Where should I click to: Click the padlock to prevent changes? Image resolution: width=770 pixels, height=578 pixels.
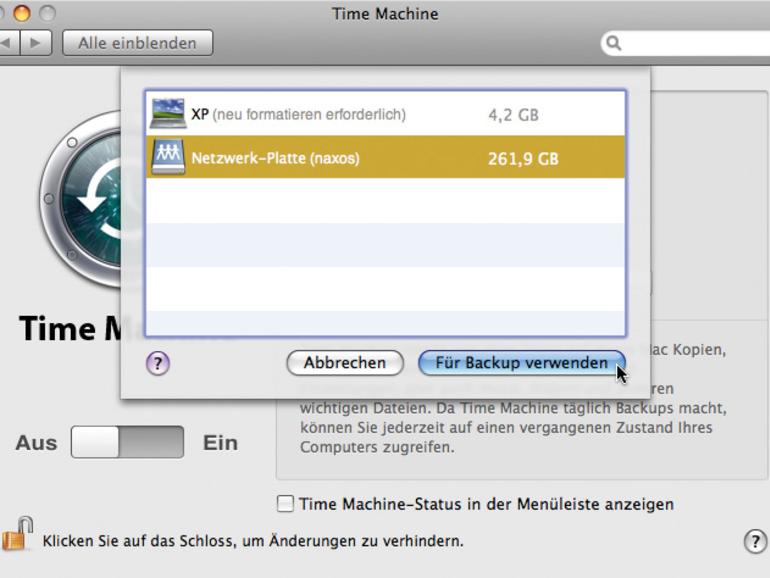point(17,534)
